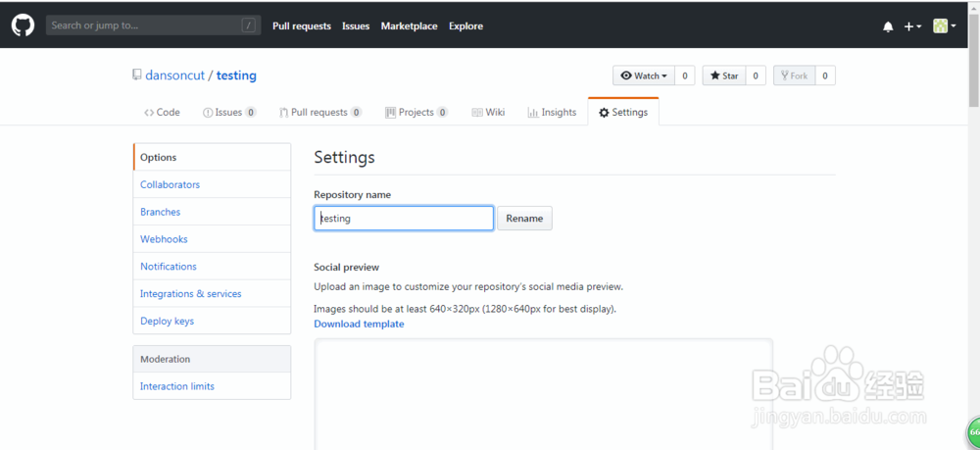Open the Pull requests repository tab
Screen dimensions: 980x450
[x=320, y=113]
